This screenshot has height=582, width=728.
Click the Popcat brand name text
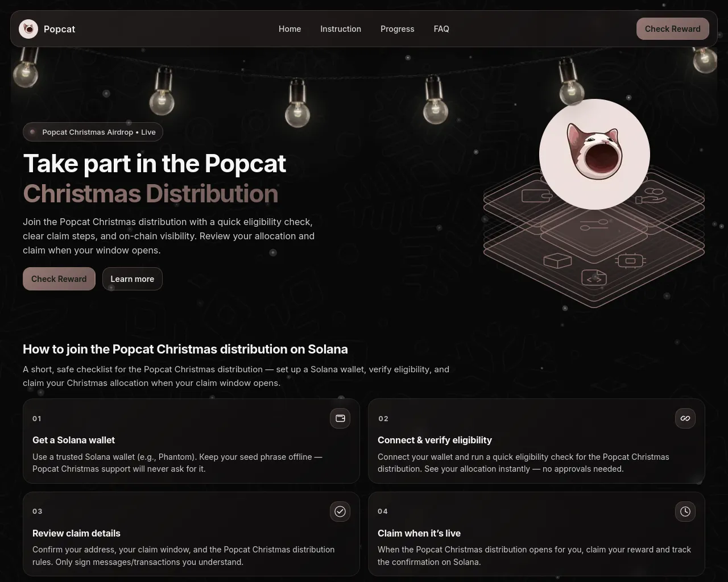(x=59, y=29)
